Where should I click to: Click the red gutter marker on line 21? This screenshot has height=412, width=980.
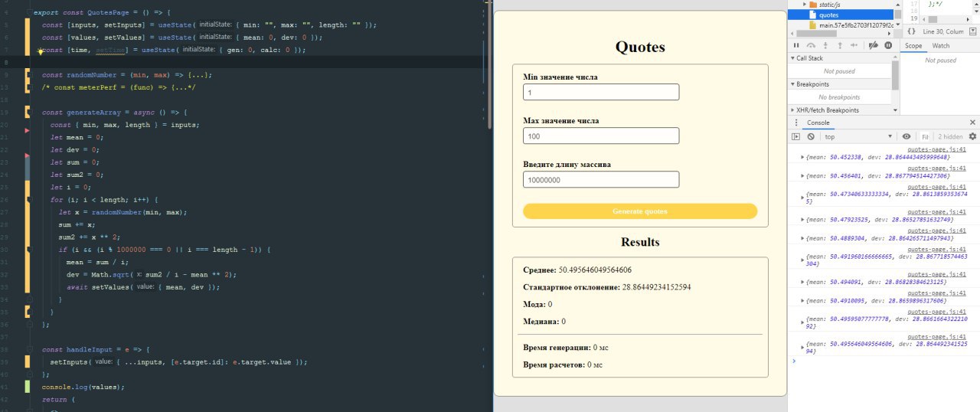(x=28, y=132)
